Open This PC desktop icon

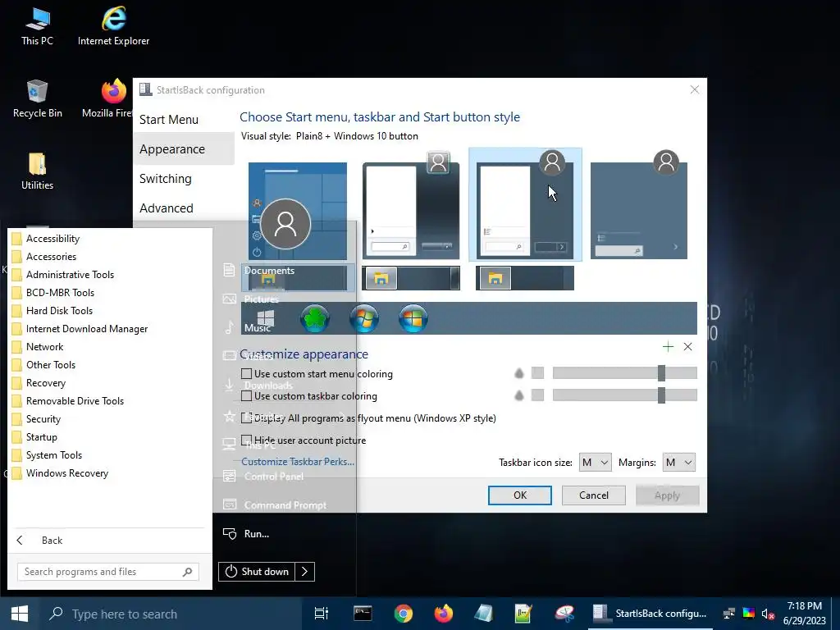(38, 26)
